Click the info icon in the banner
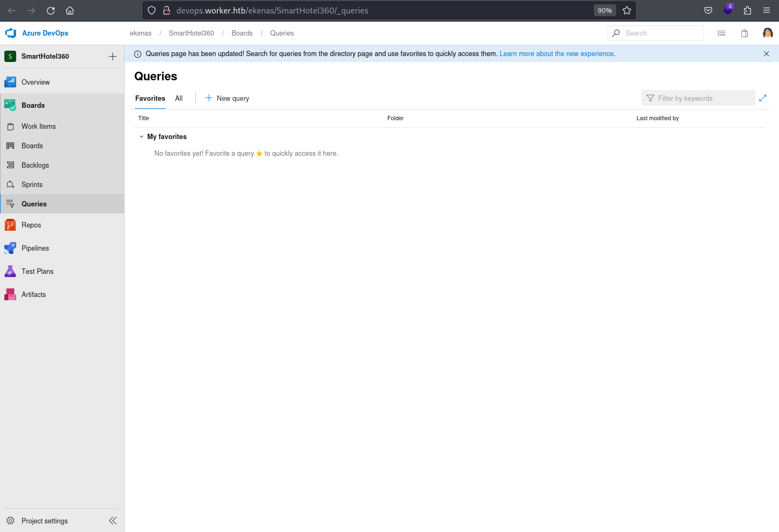This screenshot has width=779, height=532. coord(138,54)
